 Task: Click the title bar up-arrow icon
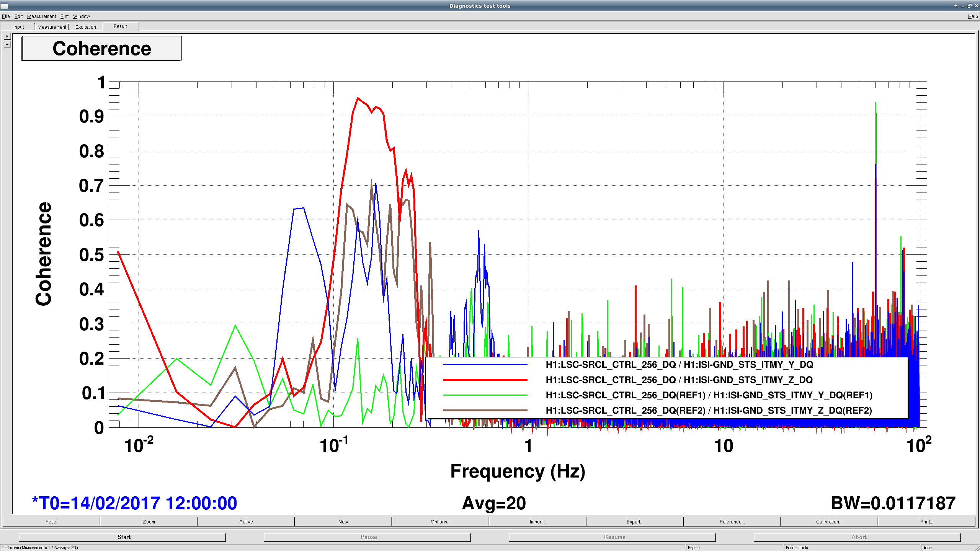[956, 6]
